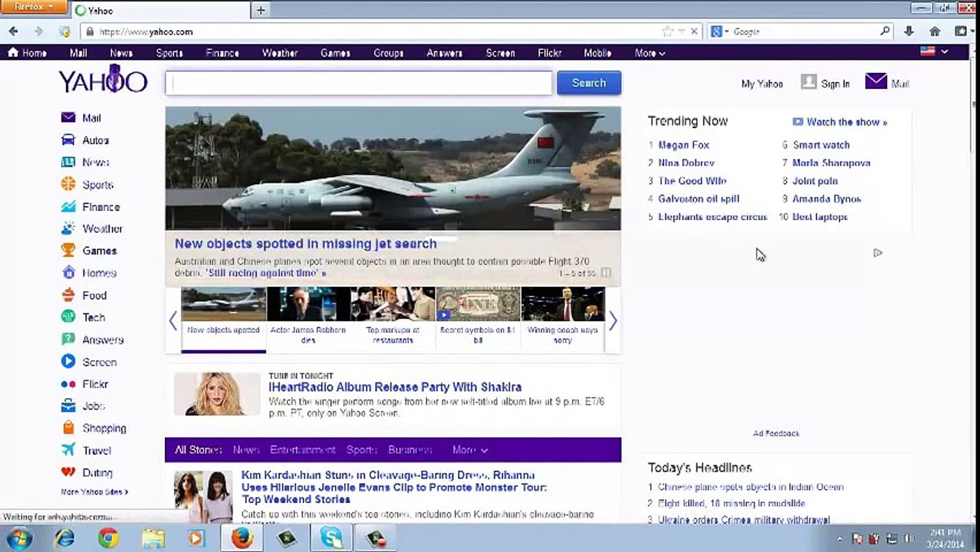Open the News icon in left sidebar
980x552 pixels.
point(68,162)
